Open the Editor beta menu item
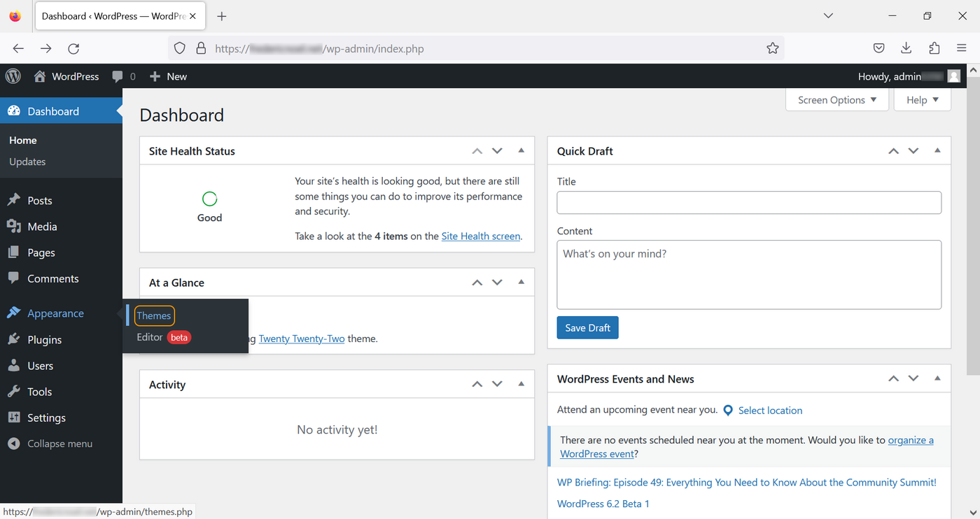 [149, 337]
